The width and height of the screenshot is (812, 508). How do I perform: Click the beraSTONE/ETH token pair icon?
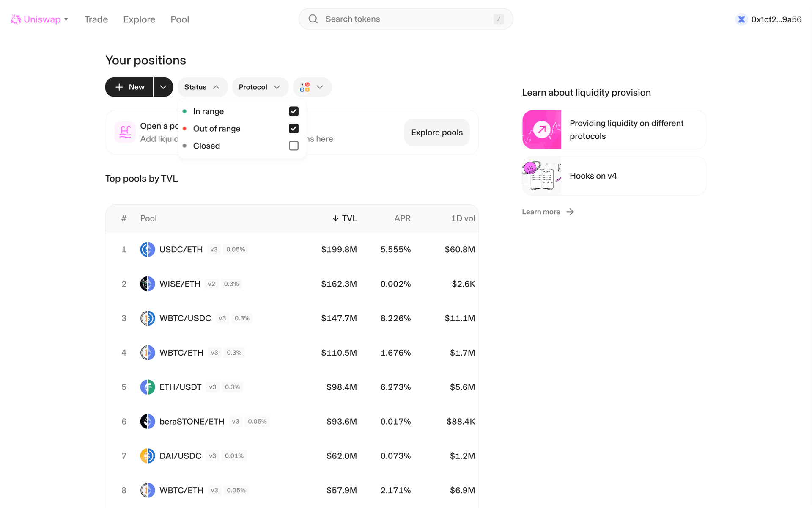(x=148, y=421)
